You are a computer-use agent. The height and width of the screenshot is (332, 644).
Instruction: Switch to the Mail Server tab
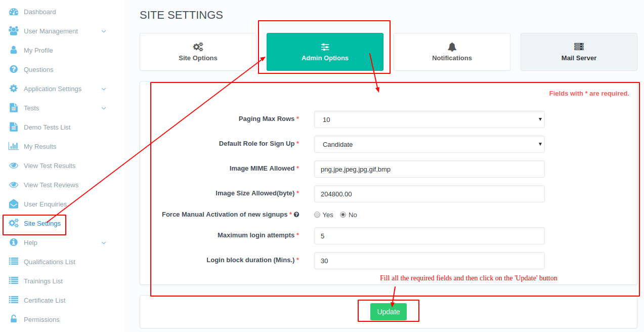[579, 52]
